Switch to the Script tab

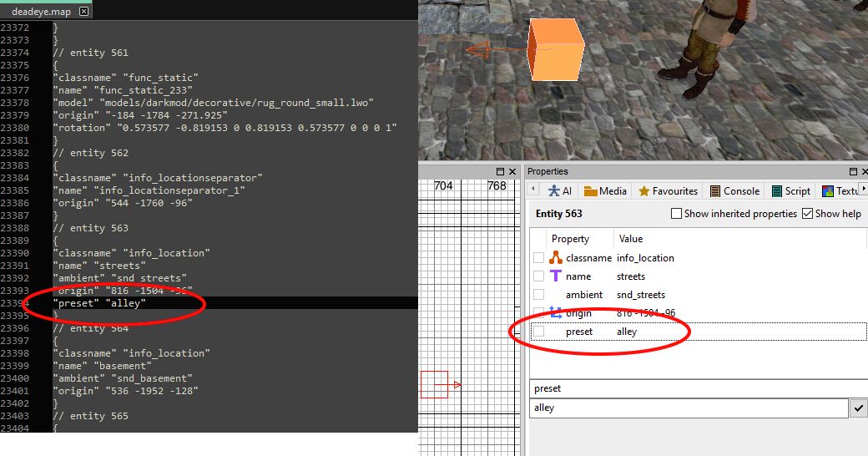pyautogui.click(x=791, y=191)
